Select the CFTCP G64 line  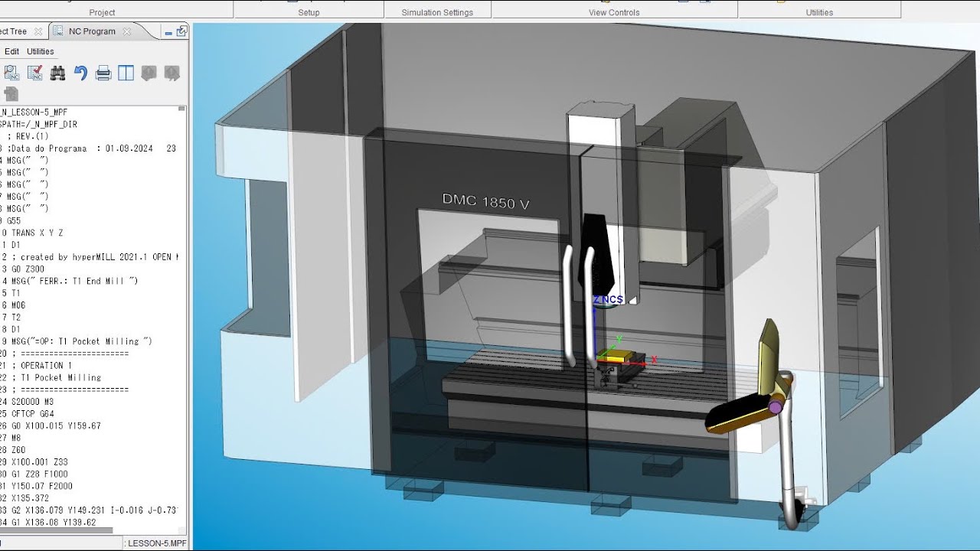pos(32,413)
